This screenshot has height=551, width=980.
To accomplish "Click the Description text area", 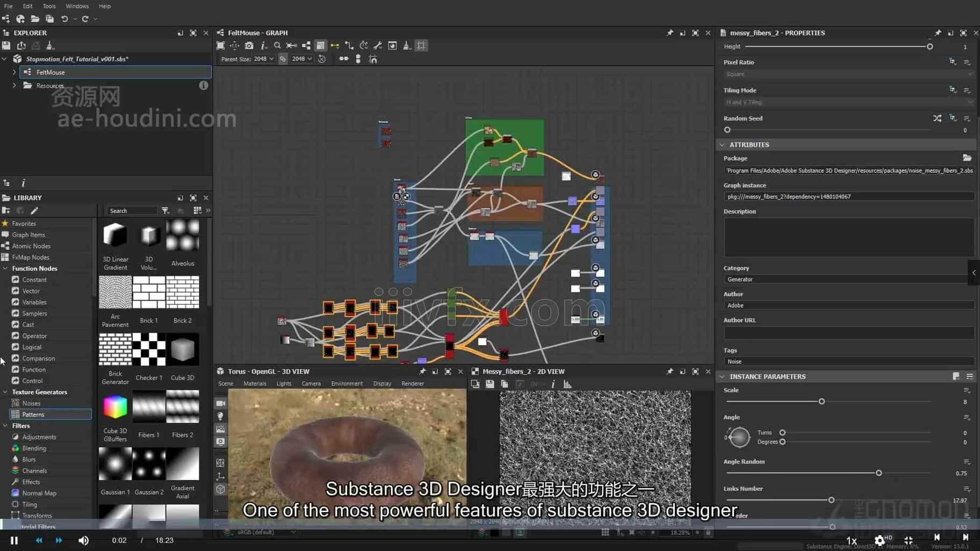I will point(848,237).
